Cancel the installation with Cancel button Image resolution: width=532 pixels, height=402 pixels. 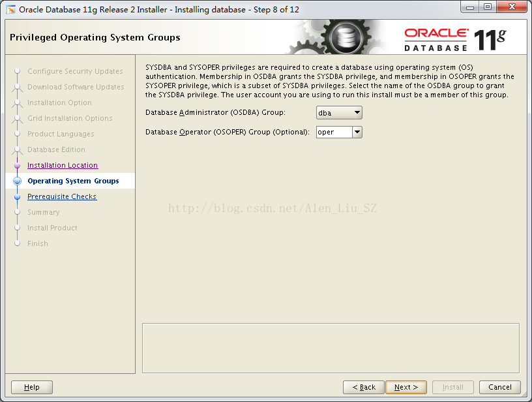(x=500, y=387)
